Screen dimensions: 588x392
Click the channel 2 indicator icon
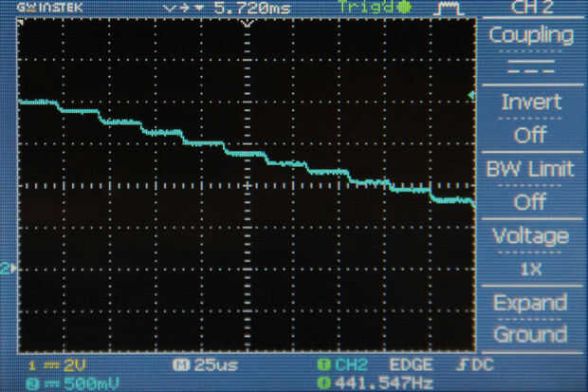click(x=32, y=383)
